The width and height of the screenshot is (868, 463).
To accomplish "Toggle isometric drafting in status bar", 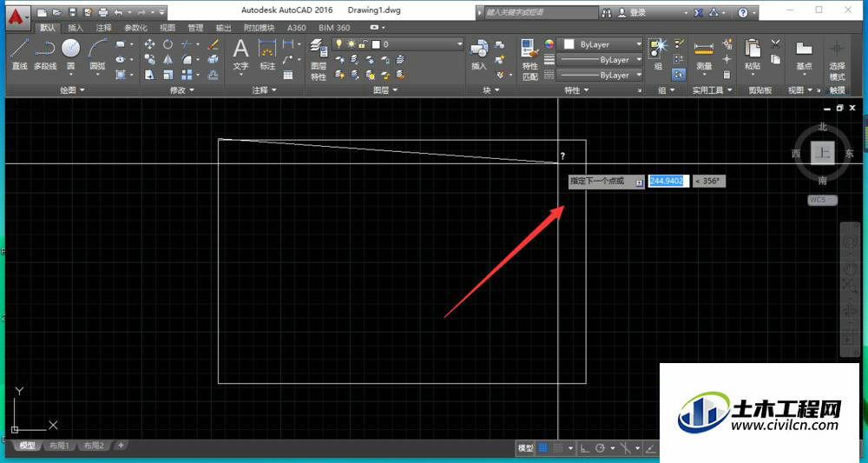I will [x=626, y=448].
